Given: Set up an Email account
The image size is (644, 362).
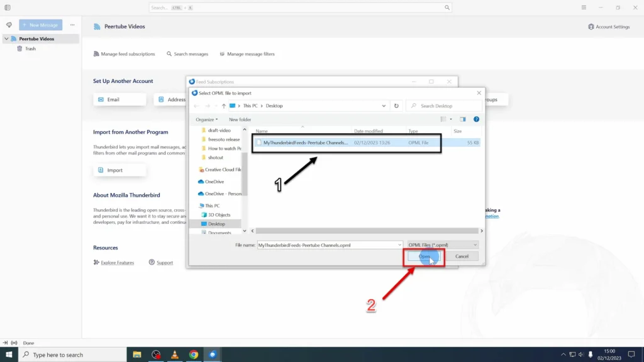Looking at the screenshot, I should (119, 99).
